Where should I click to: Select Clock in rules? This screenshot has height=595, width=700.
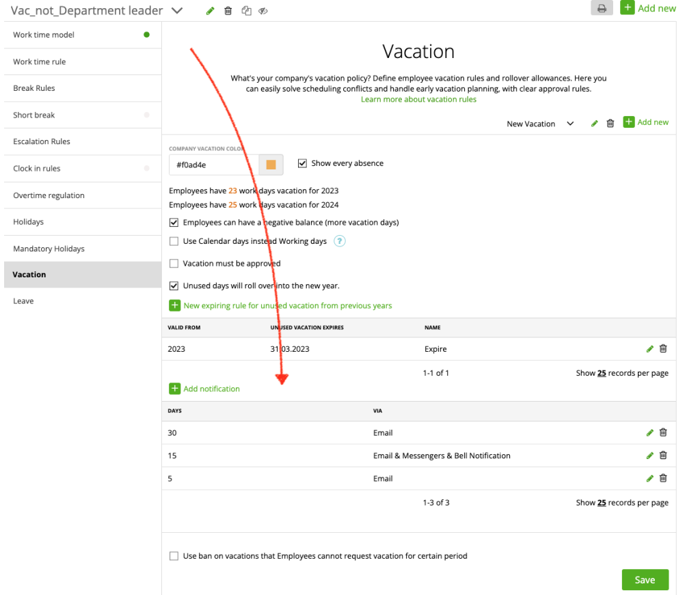[83, 169]
